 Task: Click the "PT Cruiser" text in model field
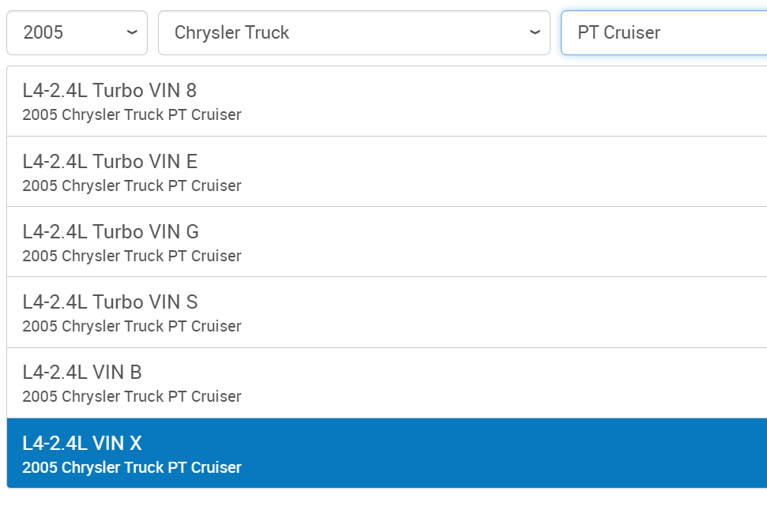(619, 32)
